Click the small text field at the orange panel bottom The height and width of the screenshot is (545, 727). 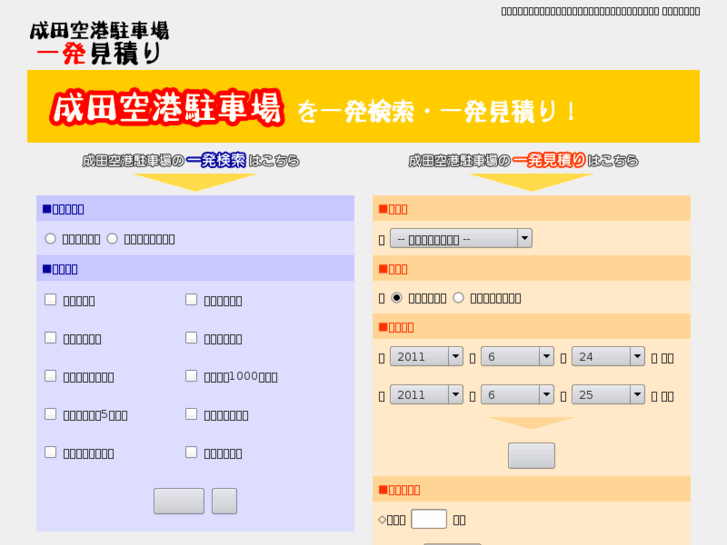coord(429,519)
